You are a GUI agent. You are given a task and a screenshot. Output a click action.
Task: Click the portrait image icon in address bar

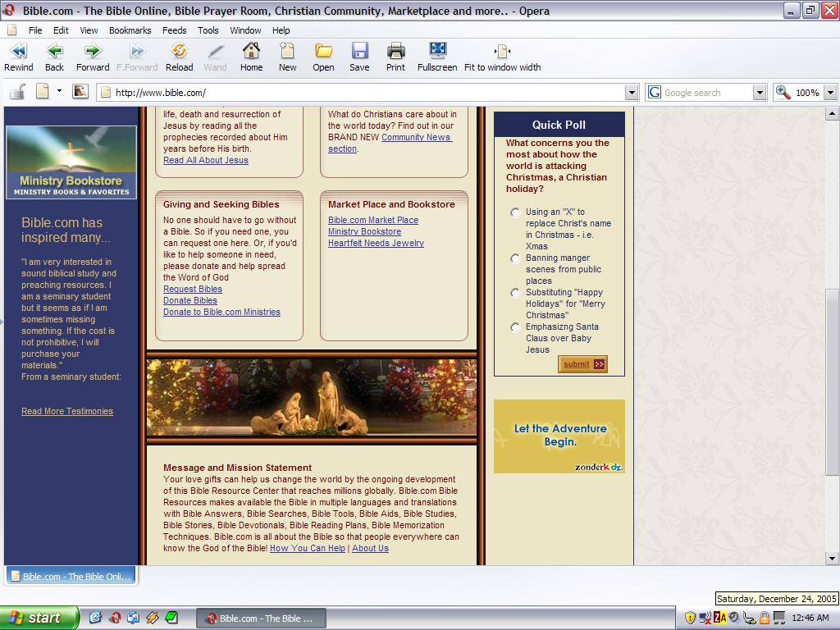coord(80,92)
